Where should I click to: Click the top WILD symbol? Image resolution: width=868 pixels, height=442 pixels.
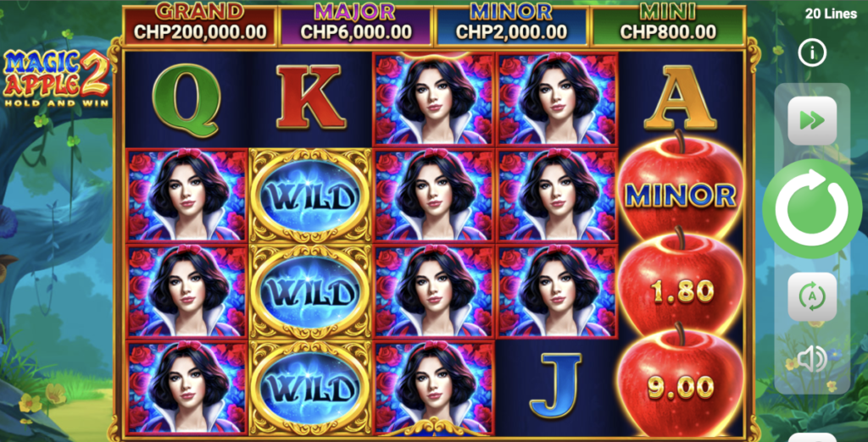310,196
